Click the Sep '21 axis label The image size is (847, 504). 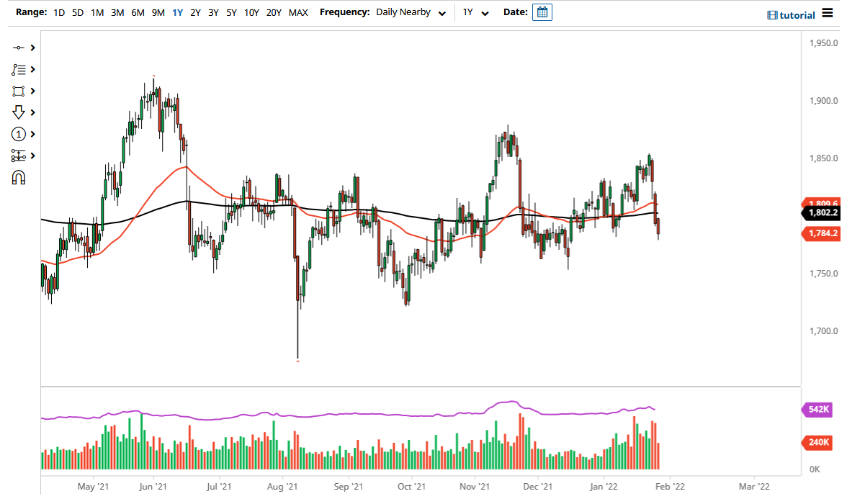coord(349,486)
